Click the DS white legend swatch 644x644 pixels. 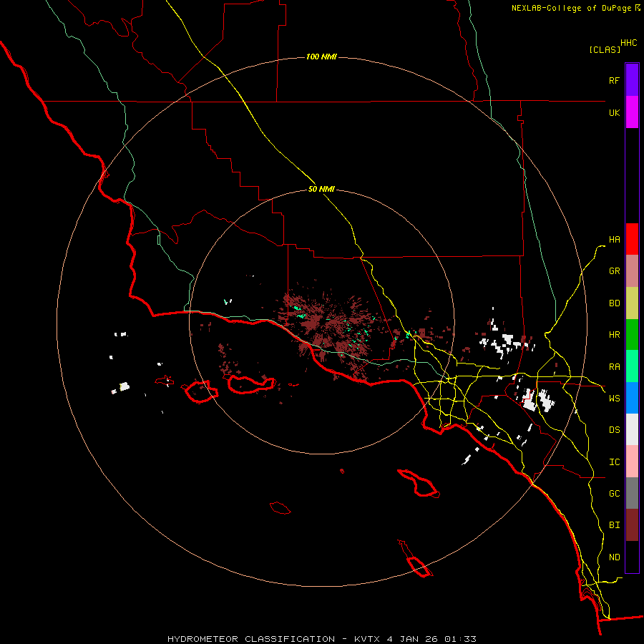tap(632, 429)
